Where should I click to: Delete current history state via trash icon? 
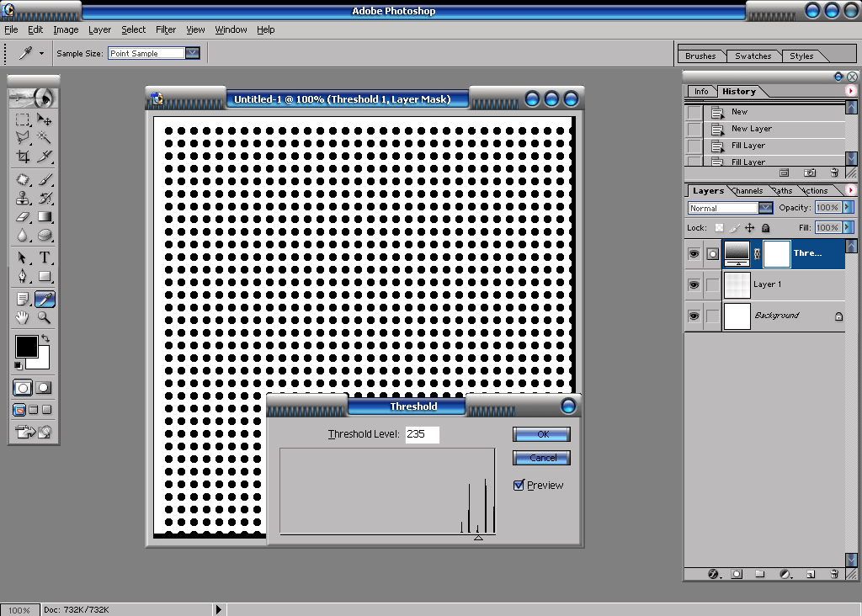834,173
